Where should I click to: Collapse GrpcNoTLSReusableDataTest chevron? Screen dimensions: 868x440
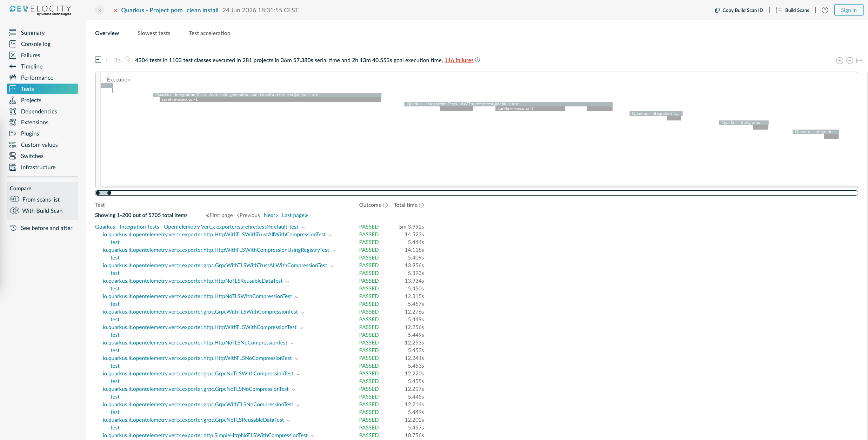(289, 420)
